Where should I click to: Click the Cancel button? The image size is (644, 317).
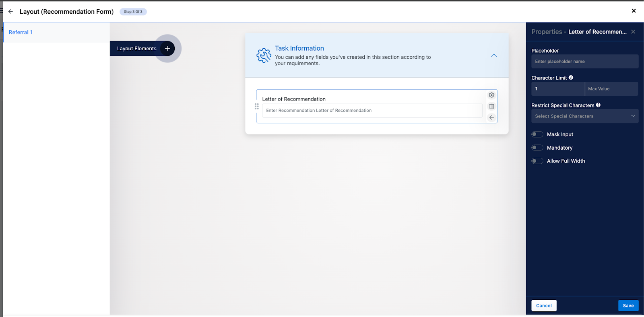click(544, 306)
